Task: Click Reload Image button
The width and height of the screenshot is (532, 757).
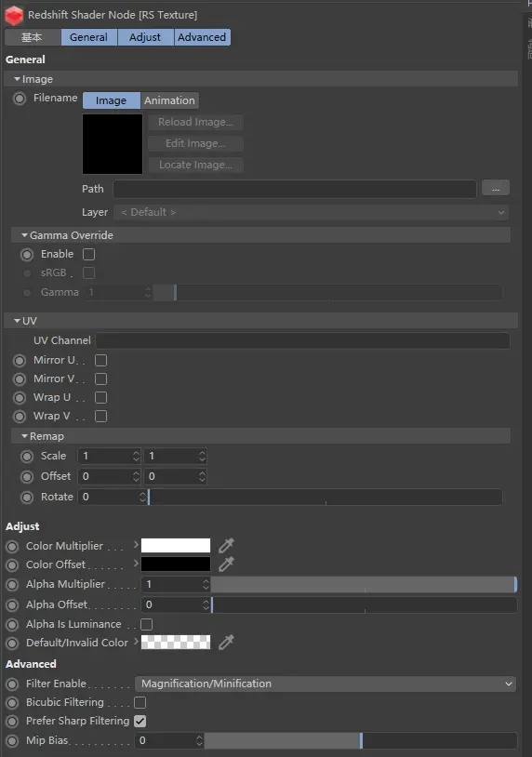Action: pyautogui.click(x=195, y=122)
